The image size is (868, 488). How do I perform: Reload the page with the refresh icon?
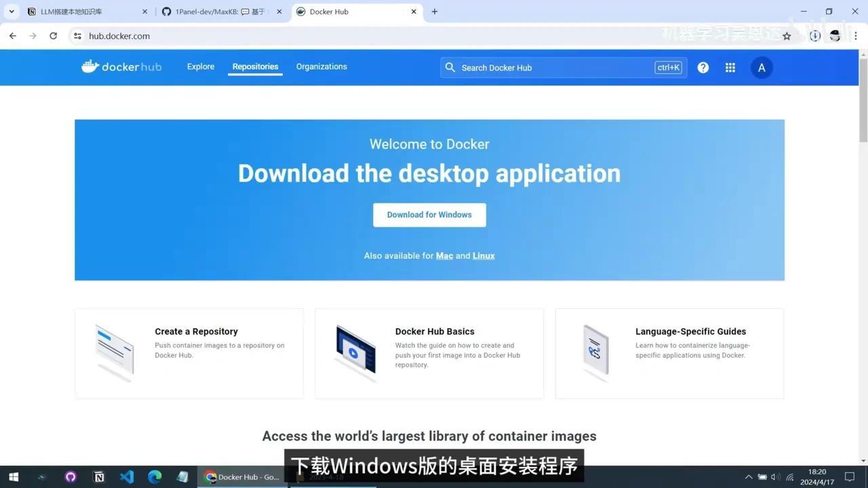53,36
